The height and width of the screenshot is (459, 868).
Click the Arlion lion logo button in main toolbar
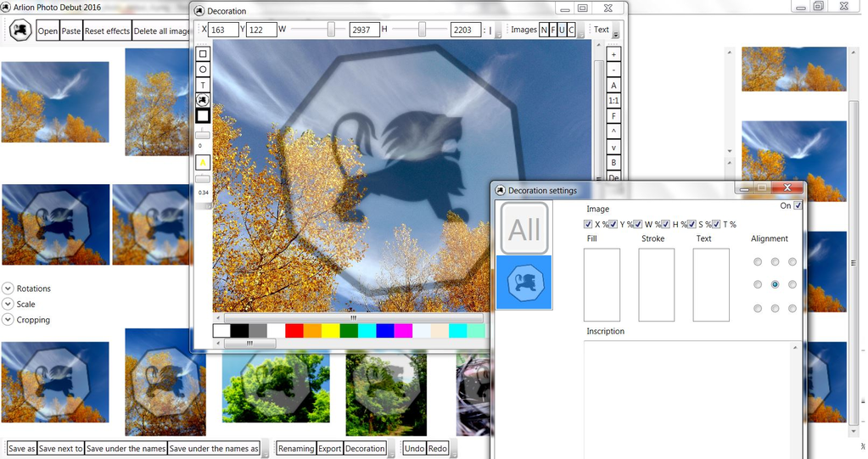(20, 31)
